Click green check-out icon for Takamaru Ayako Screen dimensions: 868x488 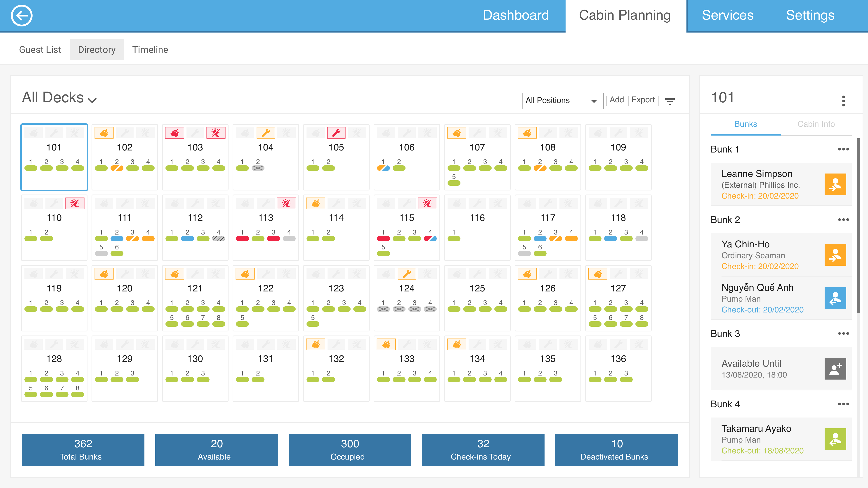pyautogui.click(x=835, y=439)
